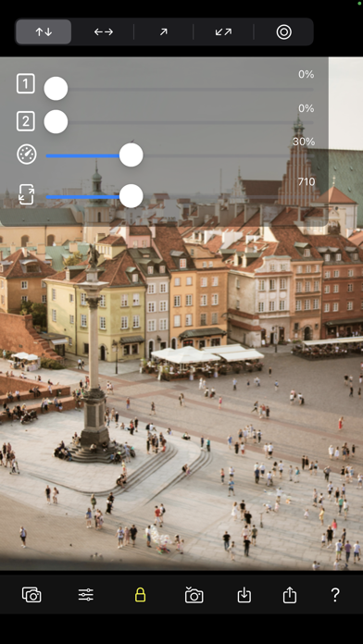Open the photo library camera icon
363x644 pixels.
click(x=31, y=595)
